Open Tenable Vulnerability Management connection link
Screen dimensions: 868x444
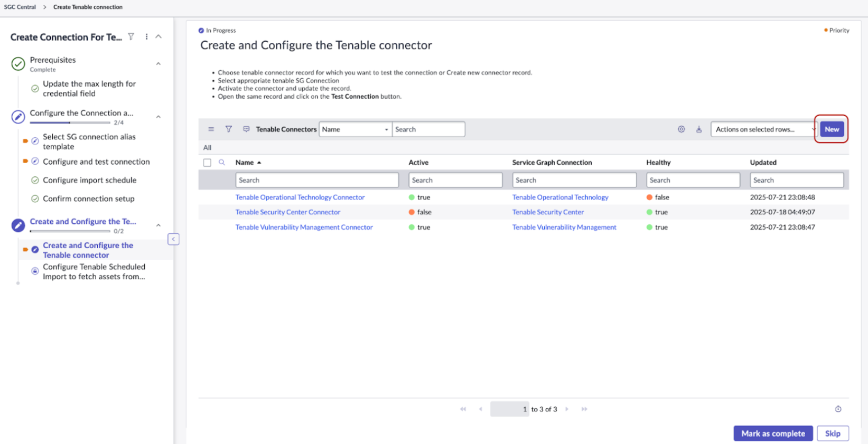pos(564,228)
